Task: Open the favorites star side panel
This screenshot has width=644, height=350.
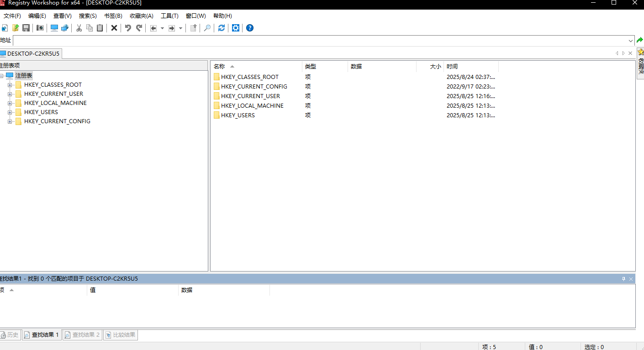Action: click(640, 63)
